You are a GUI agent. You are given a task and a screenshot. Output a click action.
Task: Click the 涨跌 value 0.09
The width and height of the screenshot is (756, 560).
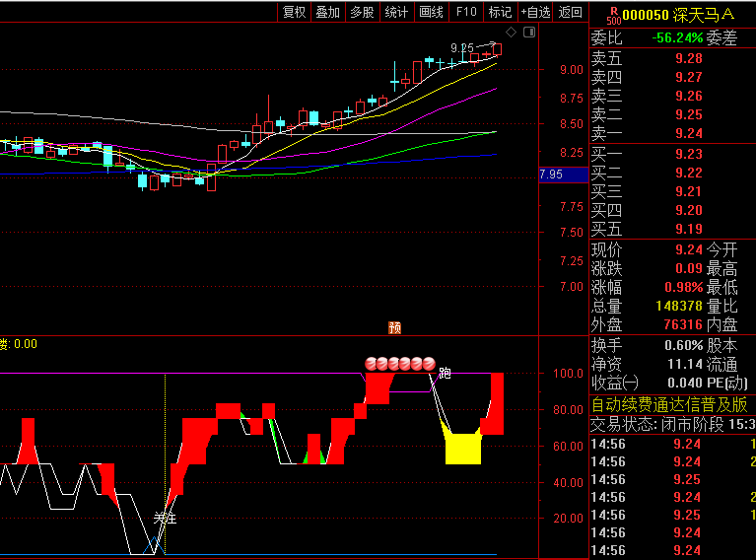(x=689, y=268)
